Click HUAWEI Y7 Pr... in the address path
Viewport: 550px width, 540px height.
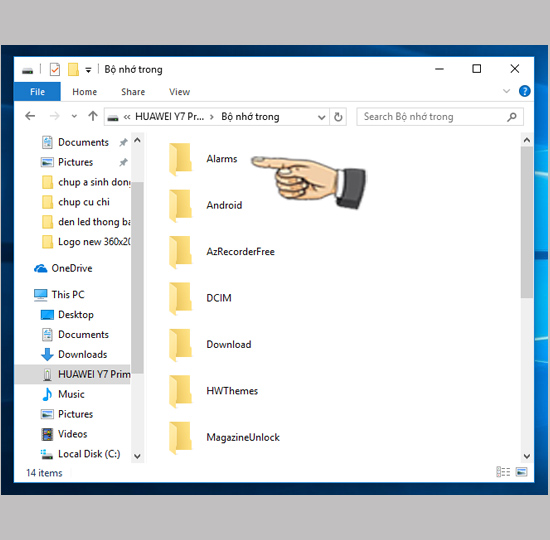169,116
